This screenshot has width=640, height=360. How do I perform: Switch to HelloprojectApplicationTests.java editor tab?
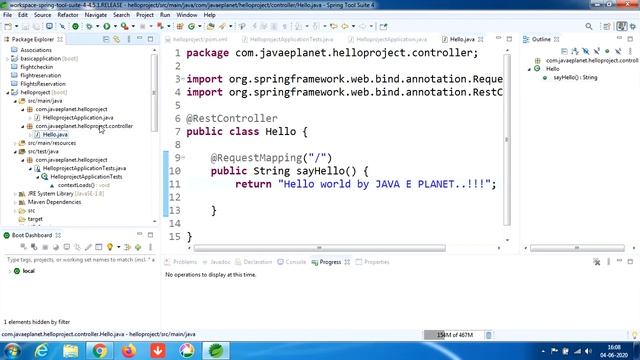click(x=287, y=39)
